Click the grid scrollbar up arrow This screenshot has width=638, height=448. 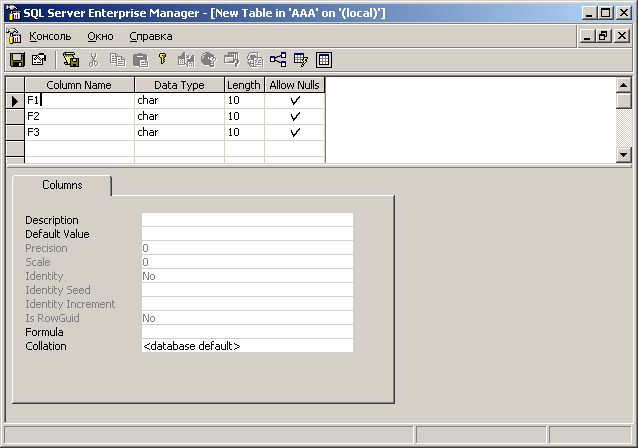pyautogui.click(x=623, y=85)
